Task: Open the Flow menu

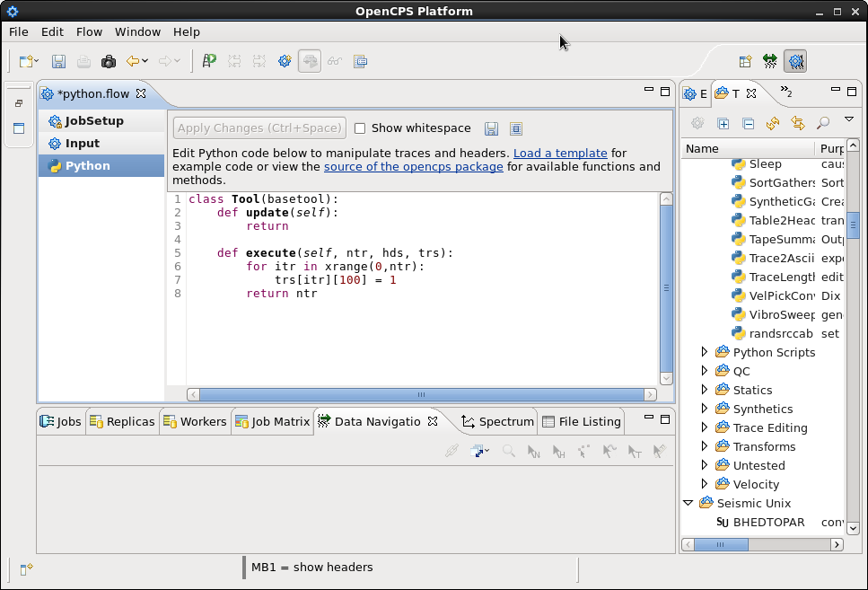Action: pos(89,31)
